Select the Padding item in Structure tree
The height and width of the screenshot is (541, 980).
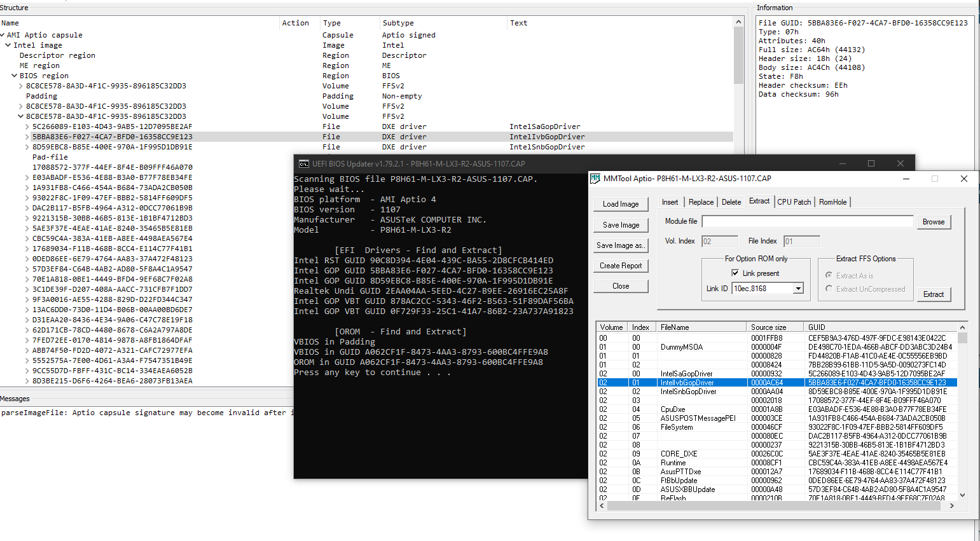(x=41, y=96)
